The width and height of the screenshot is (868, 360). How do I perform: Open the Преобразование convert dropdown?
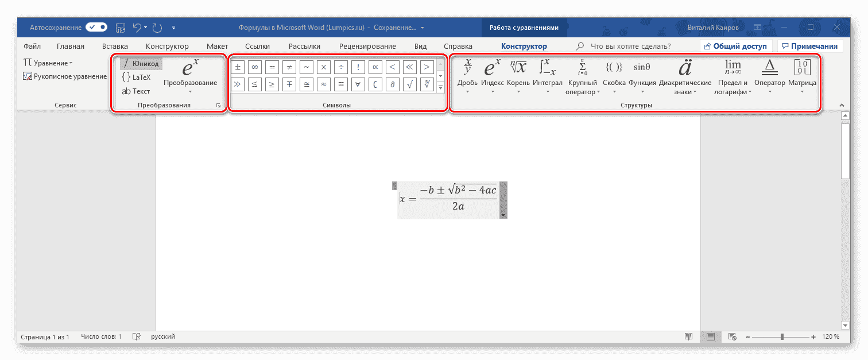(x=190, y=77)
